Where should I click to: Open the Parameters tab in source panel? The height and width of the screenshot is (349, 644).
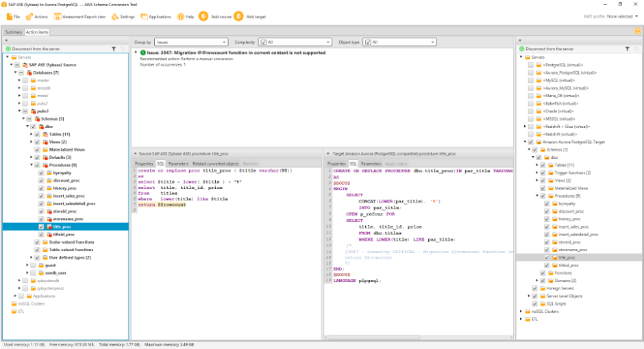click(x=178, y=164)
